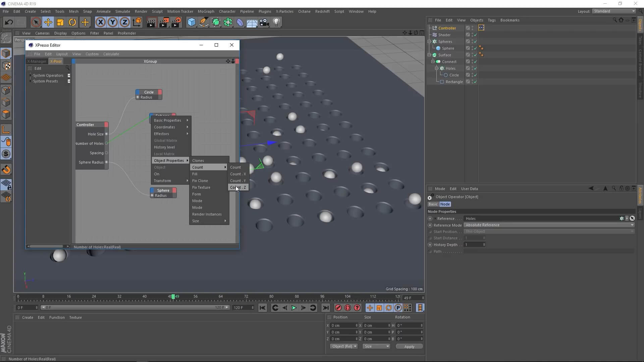Click the History Depth input field

click(473, 245)
